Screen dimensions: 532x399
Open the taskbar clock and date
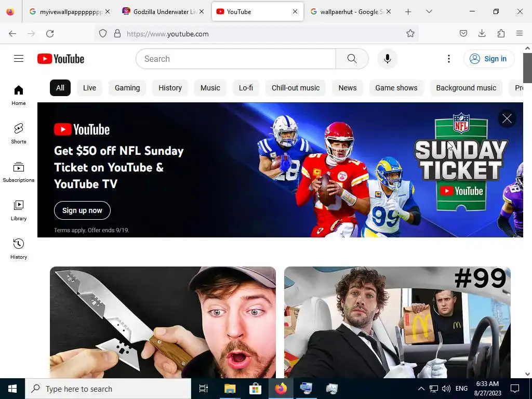pyautogui.click(x=487, y=389)
